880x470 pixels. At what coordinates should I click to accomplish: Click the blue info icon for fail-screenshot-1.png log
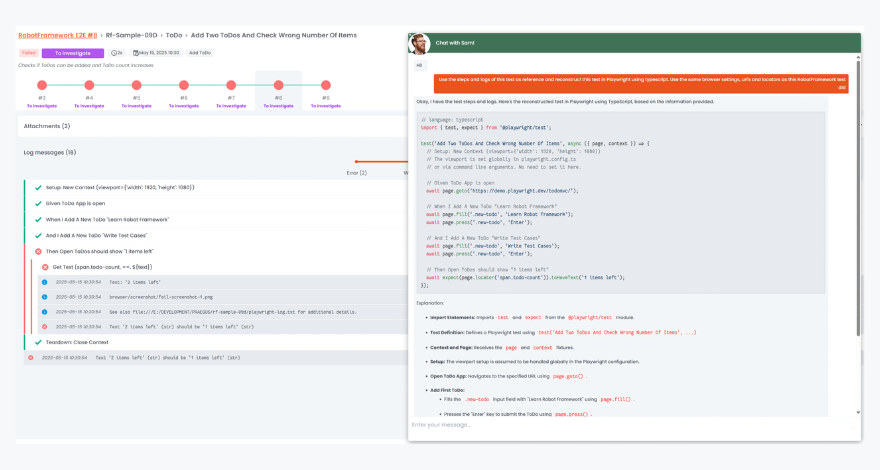tap(44, 297)
